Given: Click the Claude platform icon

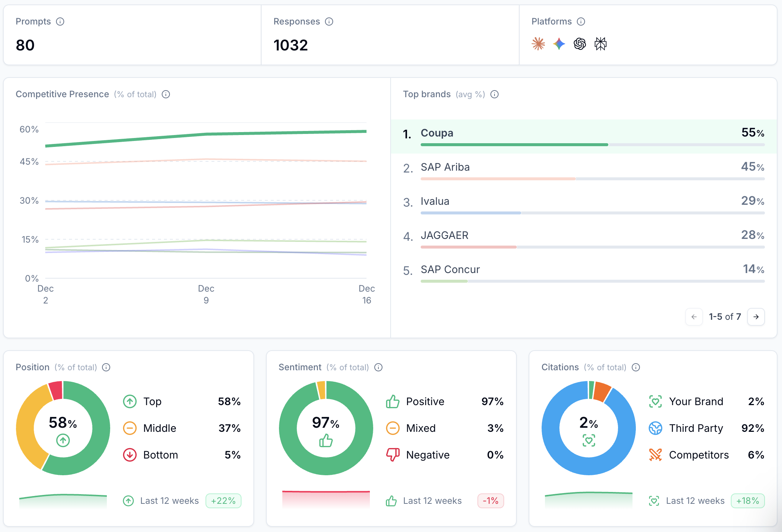Looking at the screenshot, I should [x=538, y=44].
